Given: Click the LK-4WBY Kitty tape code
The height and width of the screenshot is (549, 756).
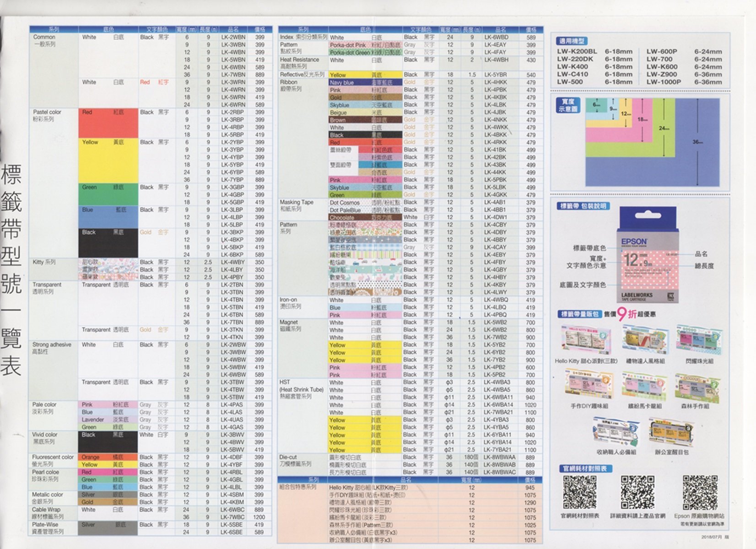Looking at the screenshot, I should click(233, 263).
